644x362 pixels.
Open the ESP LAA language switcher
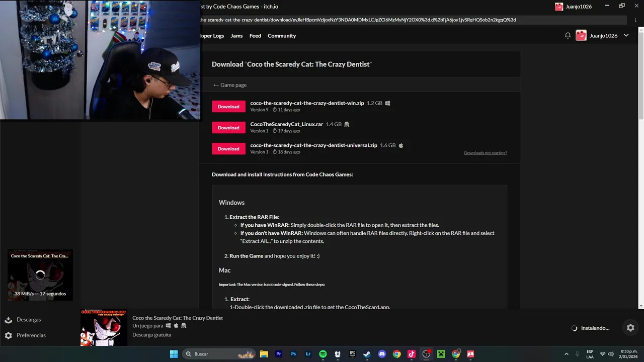click(x=590, y=354)
